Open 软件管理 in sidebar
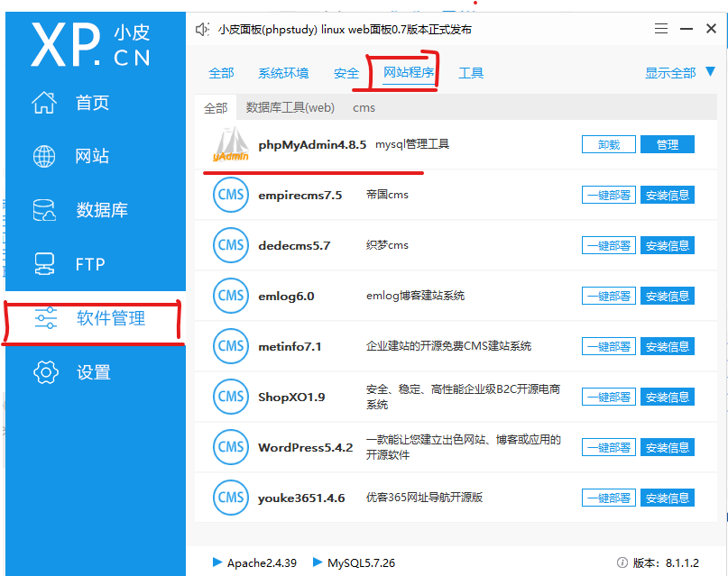 111,318
